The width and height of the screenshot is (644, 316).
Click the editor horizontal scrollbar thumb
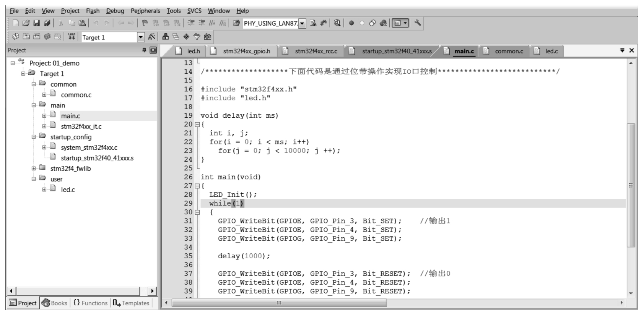(x=279, y=303)
